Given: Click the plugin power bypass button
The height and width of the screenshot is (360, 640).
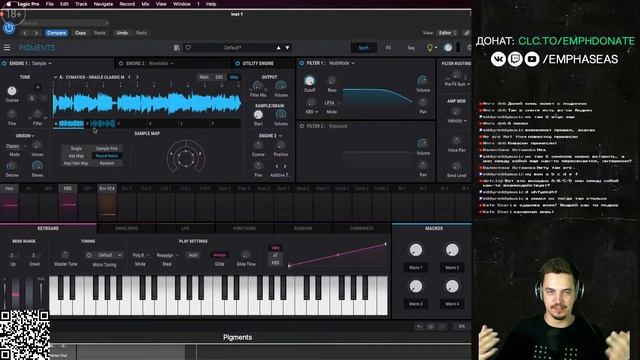Looking at the screenshot, I should [x=9, y=28].
